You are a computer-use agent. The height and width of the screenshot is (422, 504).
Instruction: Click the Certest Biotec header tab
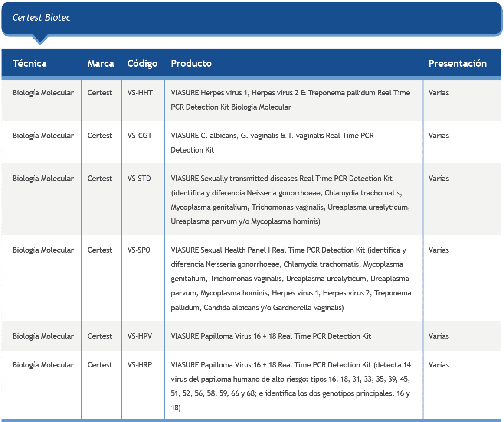[x=41, y=18]
